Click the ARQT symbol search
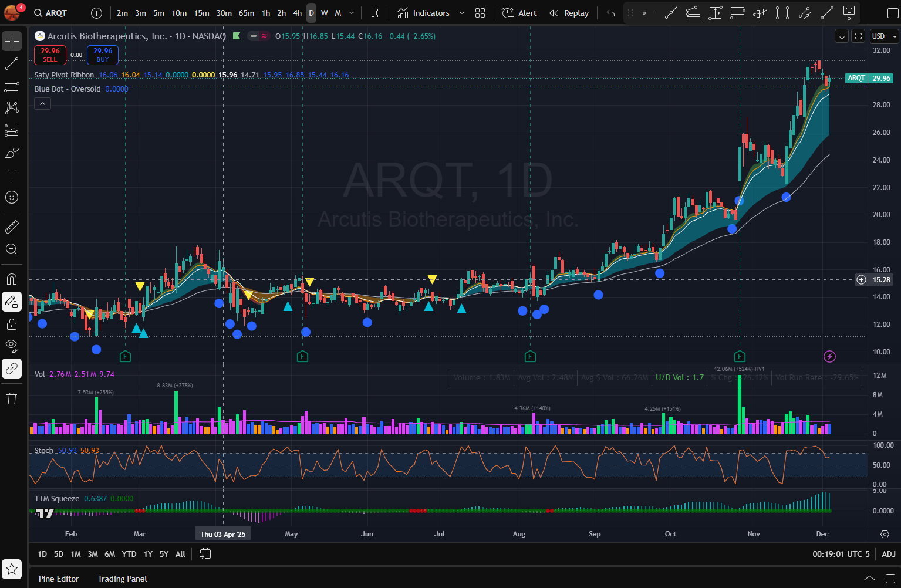This screenshot has height=588, width=901. pyautogui.click(x=51, y=13)
